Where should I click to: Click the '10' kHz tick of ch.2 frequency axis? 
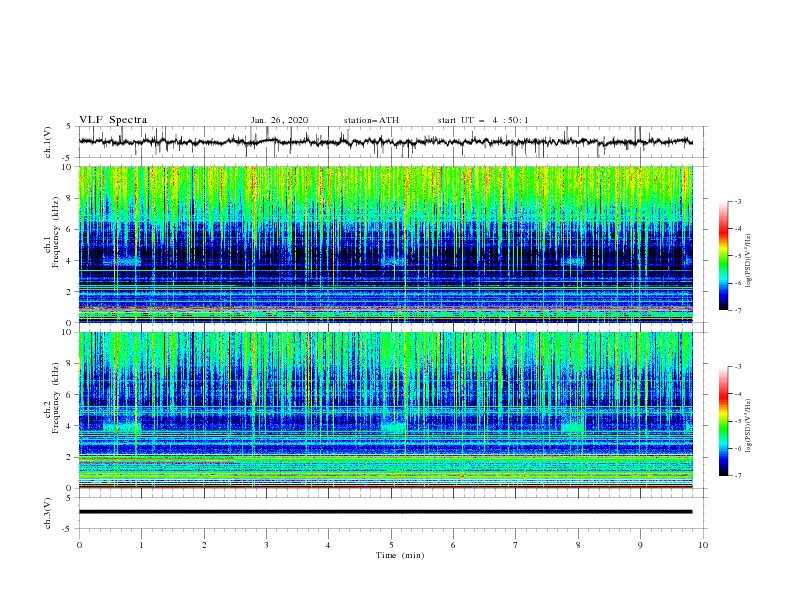[x=68, y=332]
